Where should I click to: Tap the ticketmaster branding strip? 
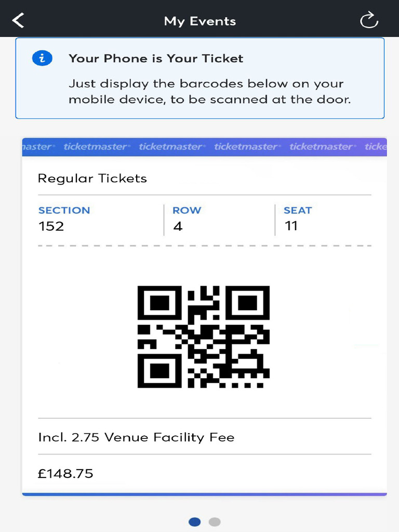tap(204, 147)
